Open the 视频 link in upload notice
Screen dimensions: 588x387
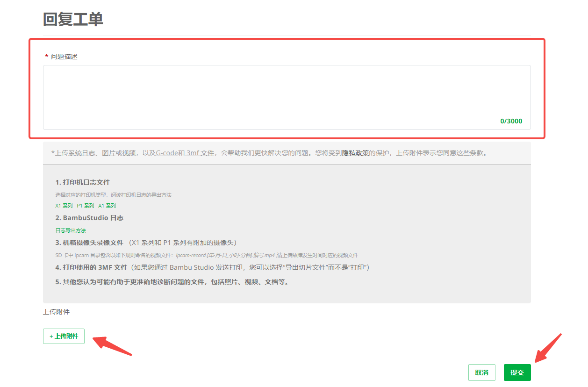pos(129,153)
